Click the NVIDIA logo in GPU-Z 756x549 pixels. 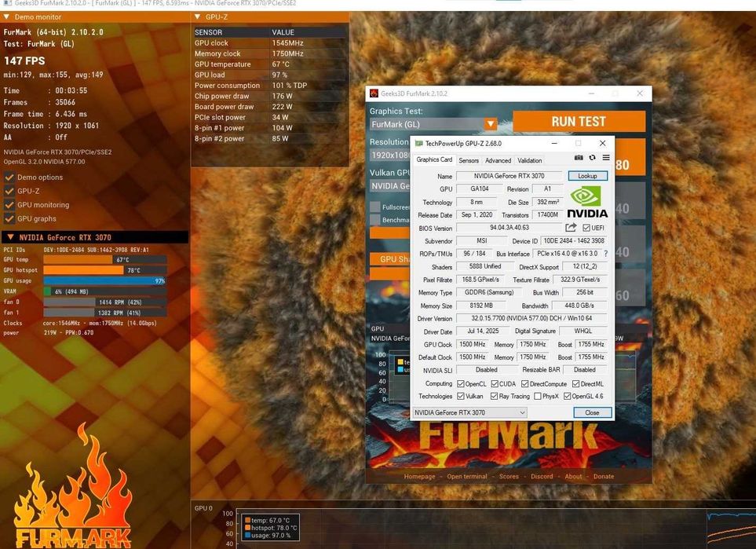pyautogui.click(x=586, y=202)
